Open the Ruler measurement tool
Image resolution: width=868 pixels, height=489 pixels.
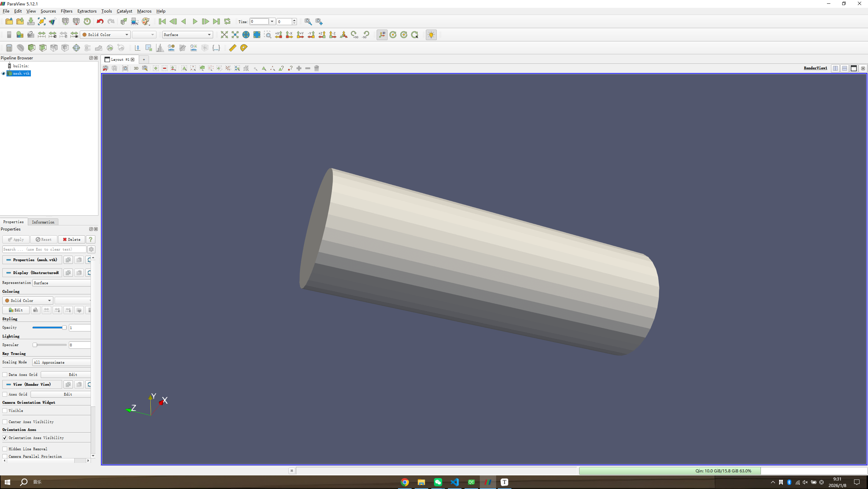coord(232,48)
